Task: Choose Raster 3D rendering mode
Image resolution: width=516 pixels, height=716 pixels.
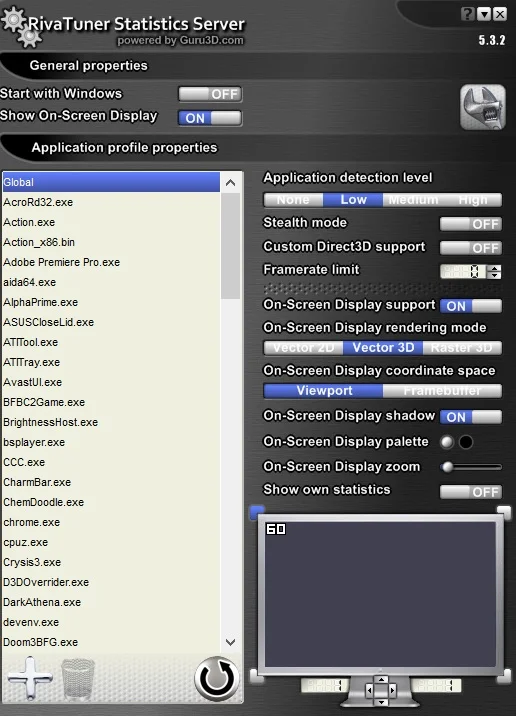Action: [x=462, y=347]
